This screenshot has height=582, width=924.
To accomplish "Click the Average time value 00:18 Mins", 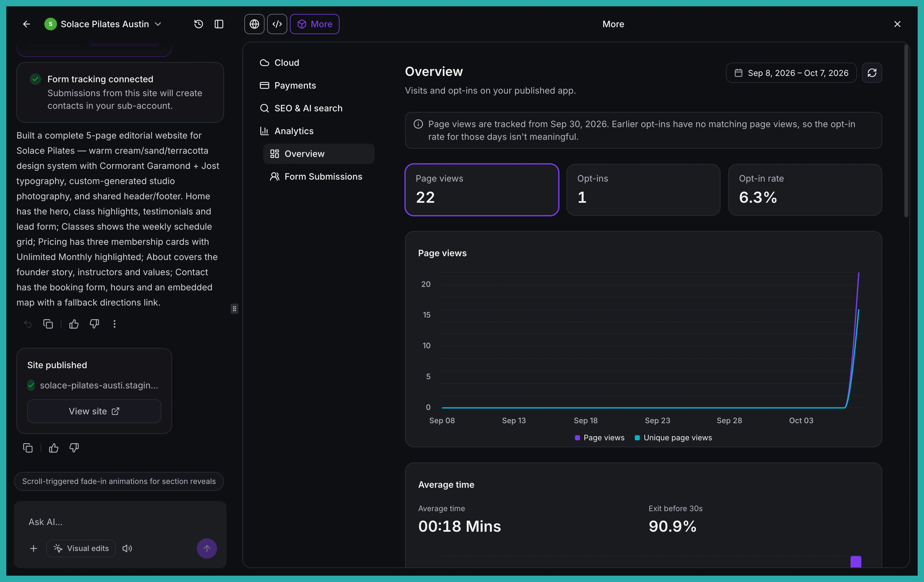I will (x=459, y=526).
